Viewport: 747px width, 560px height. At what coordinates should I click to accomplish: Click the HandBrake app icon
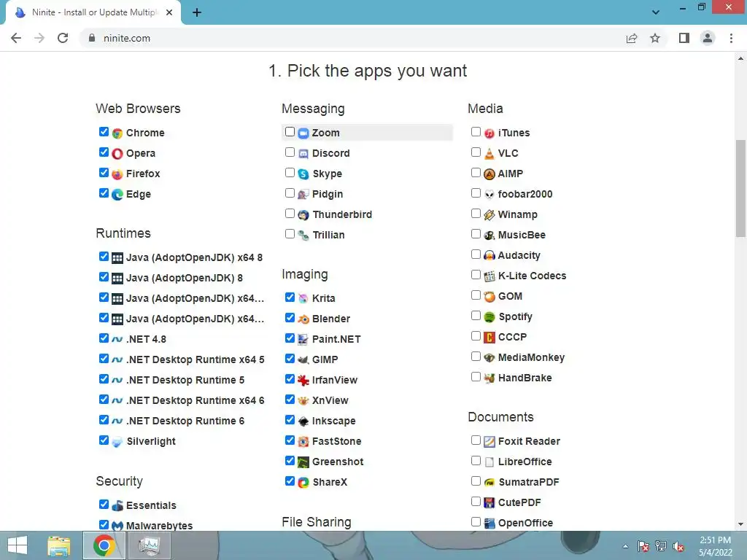coord(489,378)
